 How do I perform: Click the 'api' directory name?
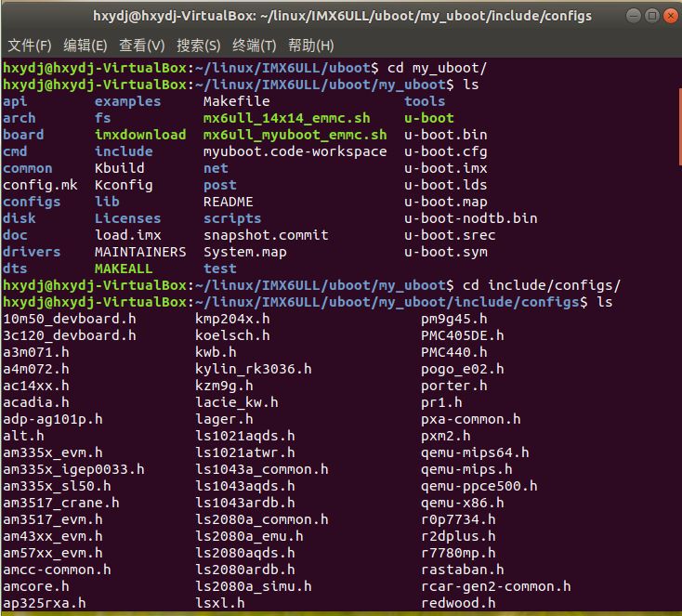[15, 101]
